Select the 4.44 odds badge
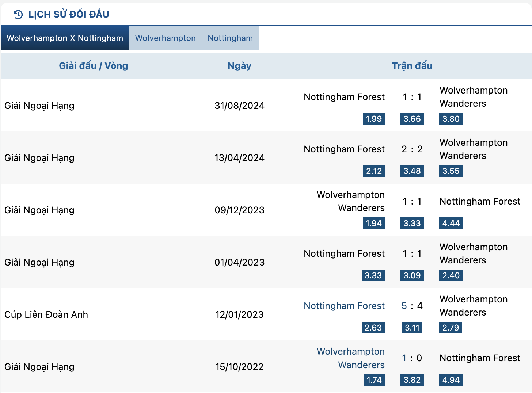Viewport: 532px width, 393px height. [x=451, y=223]
